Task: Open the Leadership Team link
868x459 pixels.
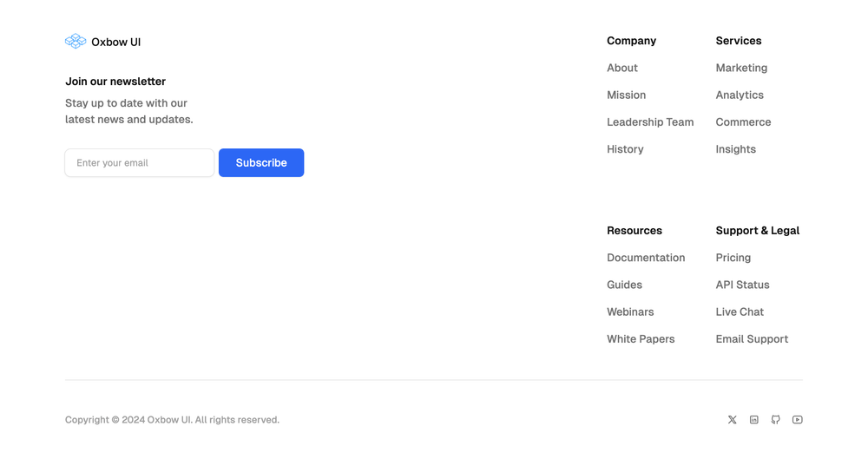Action: [x=650, y=122]
